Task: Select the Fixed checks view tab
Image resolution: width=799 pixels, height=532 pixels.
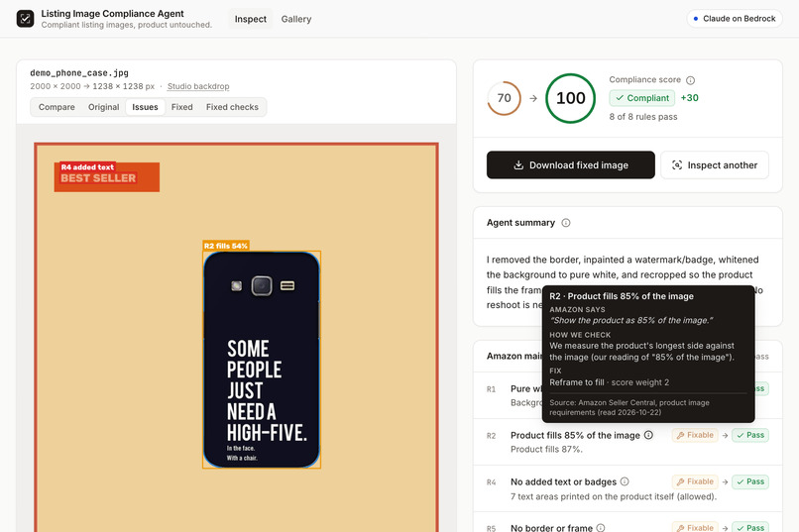Action: click(232, 107)
